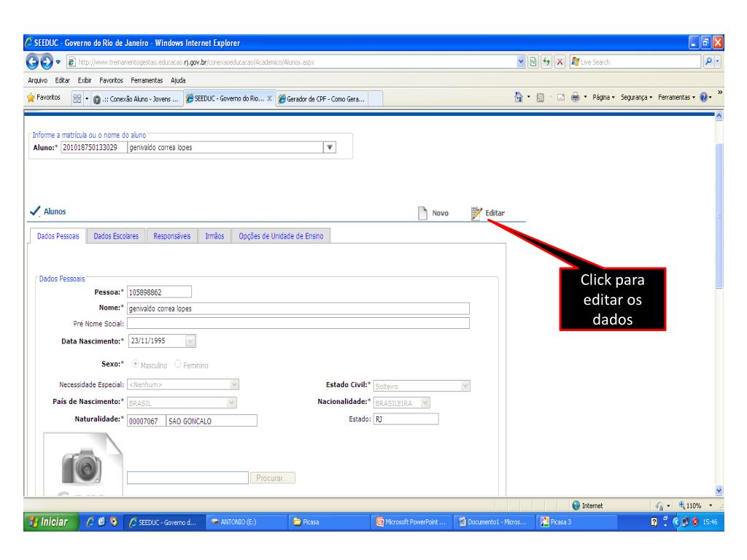The image size is (747, 560).
Task: Open the País de Nascimento dropdown
Action: 231,402
